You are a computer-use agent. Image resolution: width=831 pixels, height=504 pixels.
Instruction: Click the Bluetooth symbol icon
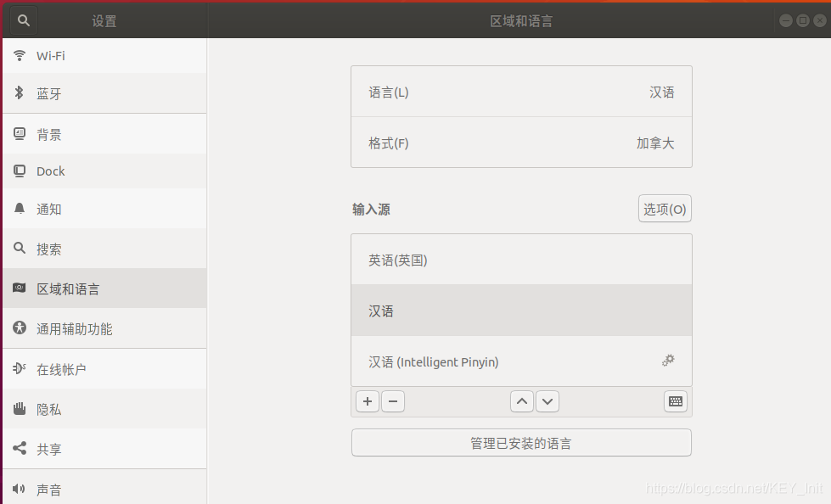tap(19, 92)
